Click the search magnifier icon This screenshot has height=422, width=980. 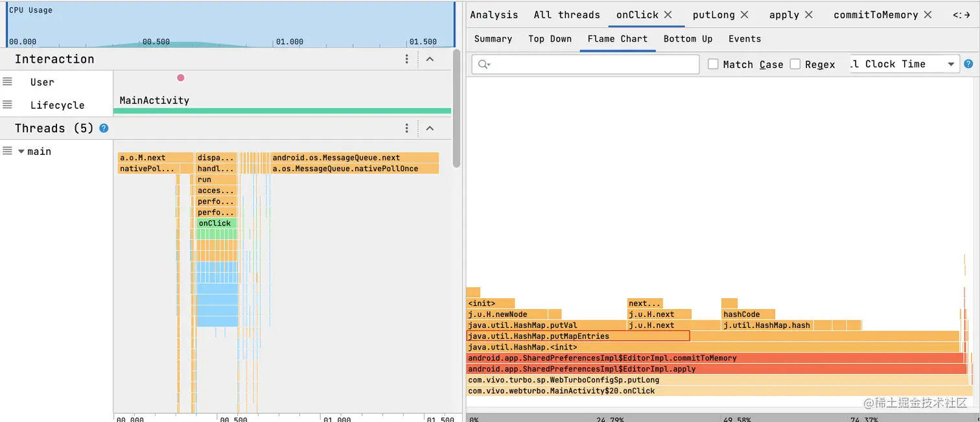[484, 64]
